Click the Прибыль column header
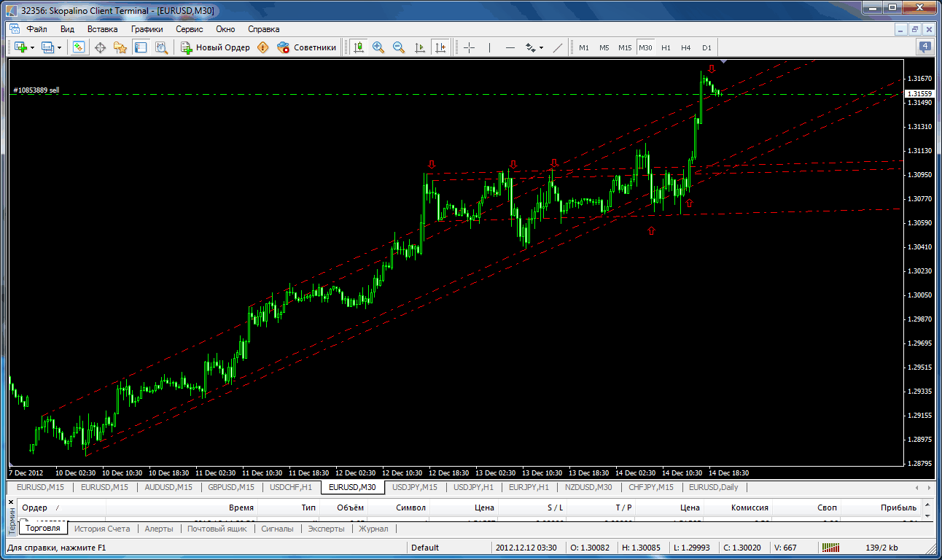This screenshot has width=942, height=560. coord(898,507)
